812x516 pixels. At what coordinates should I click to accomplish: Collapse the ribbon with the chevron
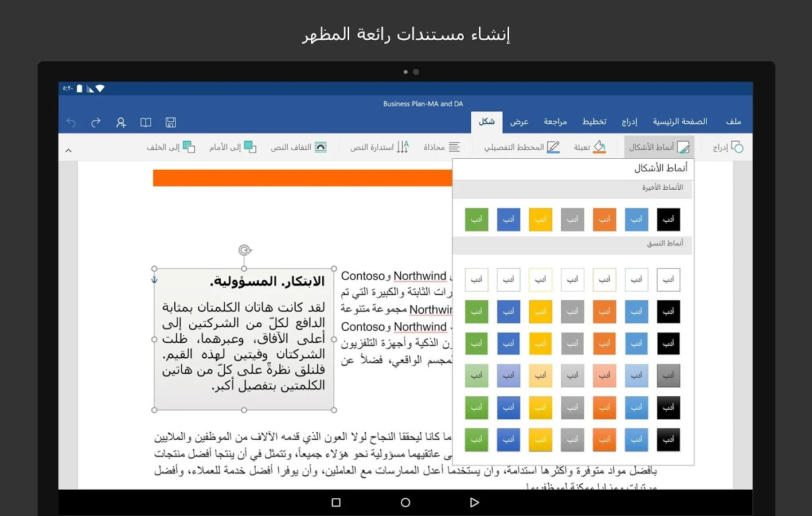tap(68, 150)
